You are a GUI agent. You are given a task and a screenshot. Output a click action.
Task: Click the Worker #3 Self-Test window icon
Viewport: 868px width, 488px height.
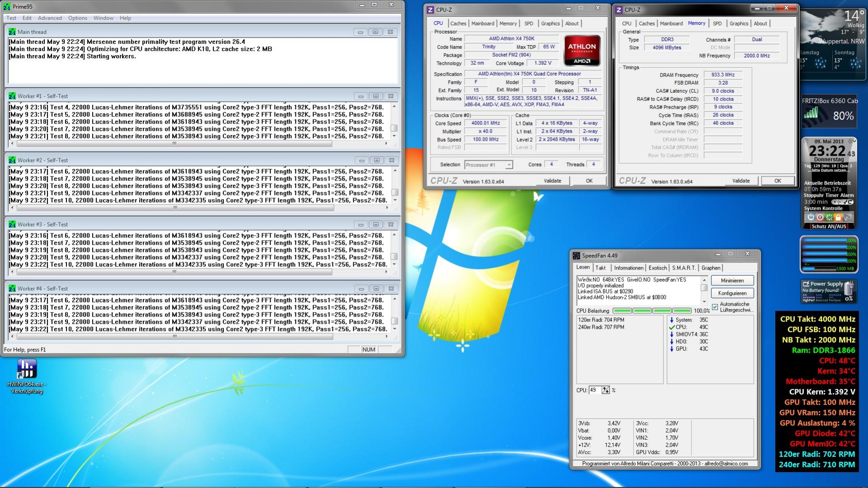[x=12, y=225]
